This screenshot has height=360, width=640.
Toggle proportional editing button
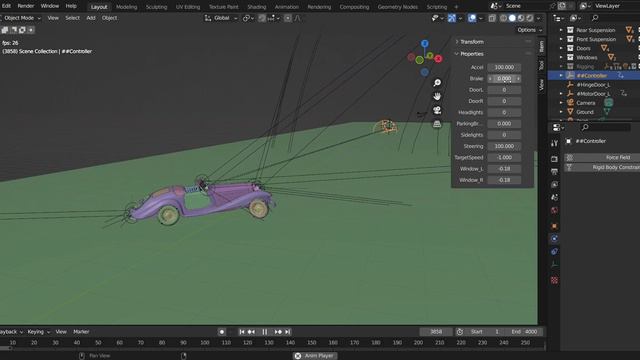click(288, 18)
